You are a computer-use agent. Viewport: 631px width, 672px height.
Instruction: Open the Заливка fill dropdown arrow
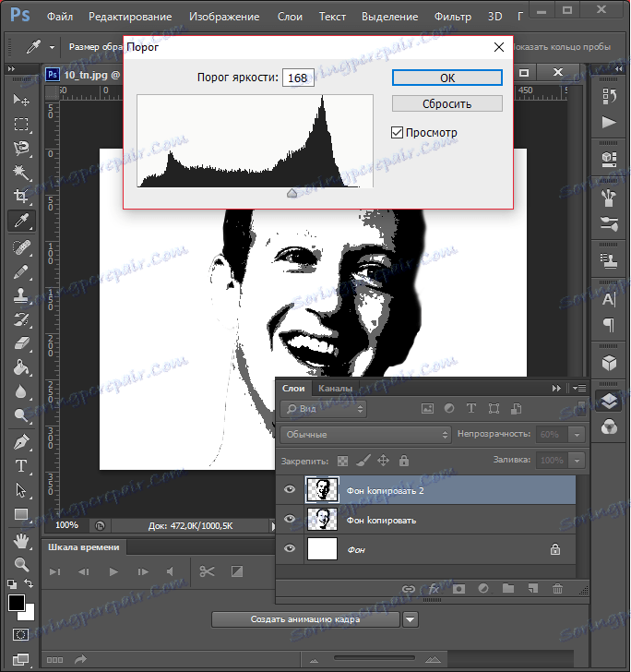577,461
